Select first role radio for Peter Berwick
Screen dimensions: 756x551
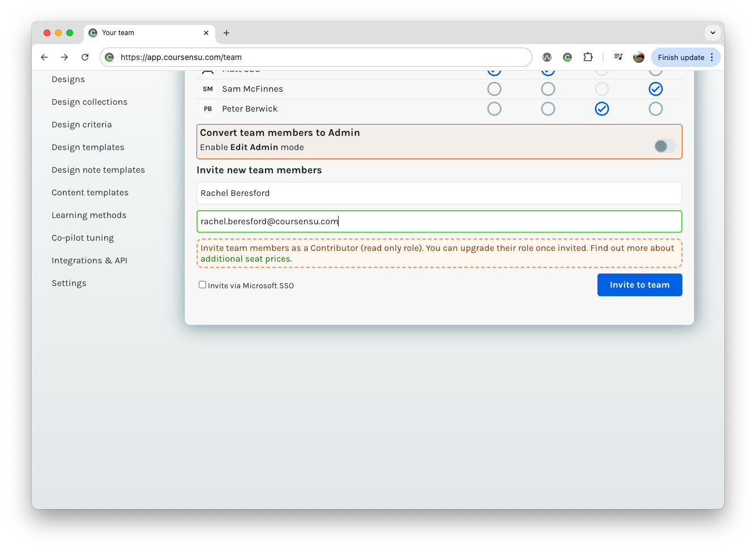click(x=494, y=109)
